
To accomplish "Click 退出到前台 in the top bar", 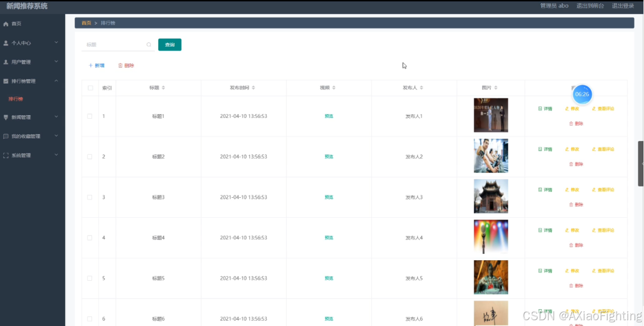I will (x=590, y=6).
